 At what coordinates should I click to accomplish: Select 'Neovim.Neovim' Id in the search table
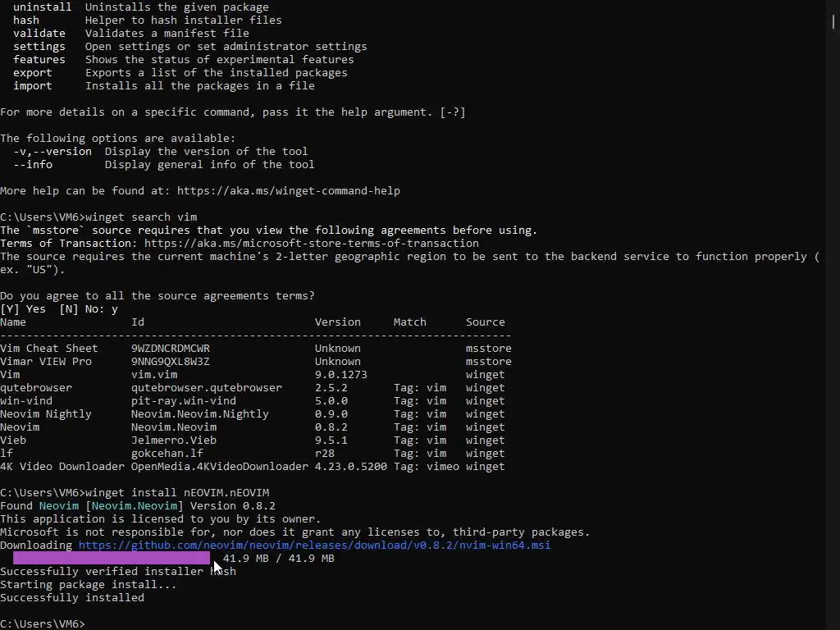coord(174,427)
